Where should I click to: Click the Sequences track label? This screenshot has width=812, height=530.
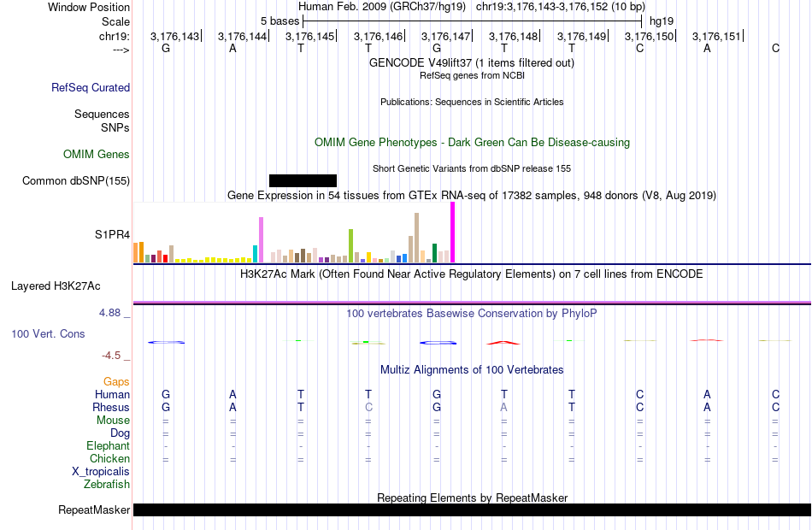[x=102, y=114]
